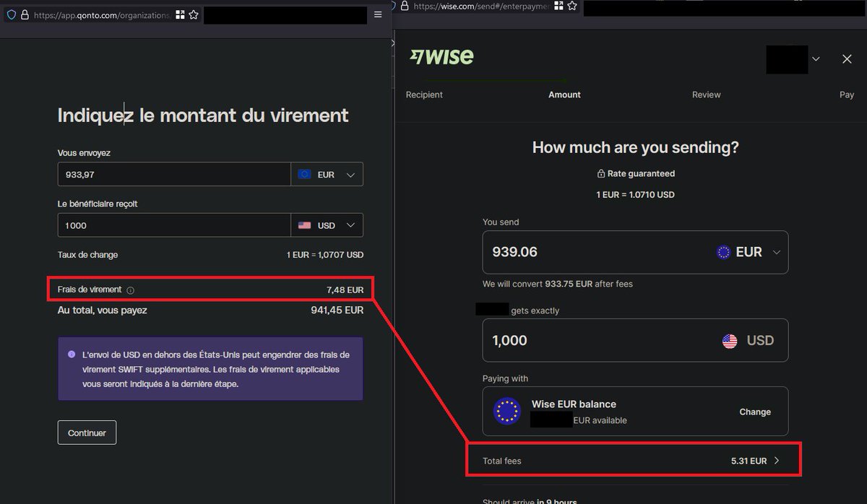Click the Wise rate 1 EUR = 1.0710 USD
Screen dimensions: 867x504
point(635,194)
